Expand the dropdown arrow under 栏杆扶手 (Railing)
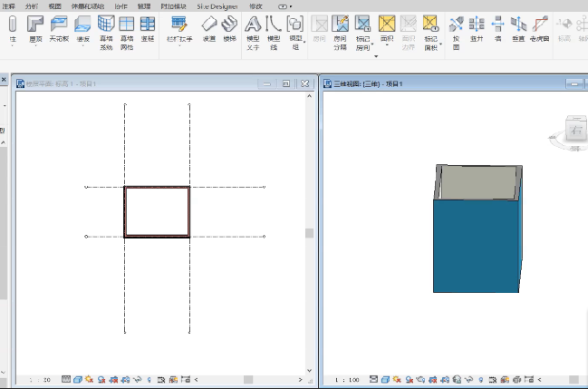This screenshot has width=588, height=389. point(179,46)
